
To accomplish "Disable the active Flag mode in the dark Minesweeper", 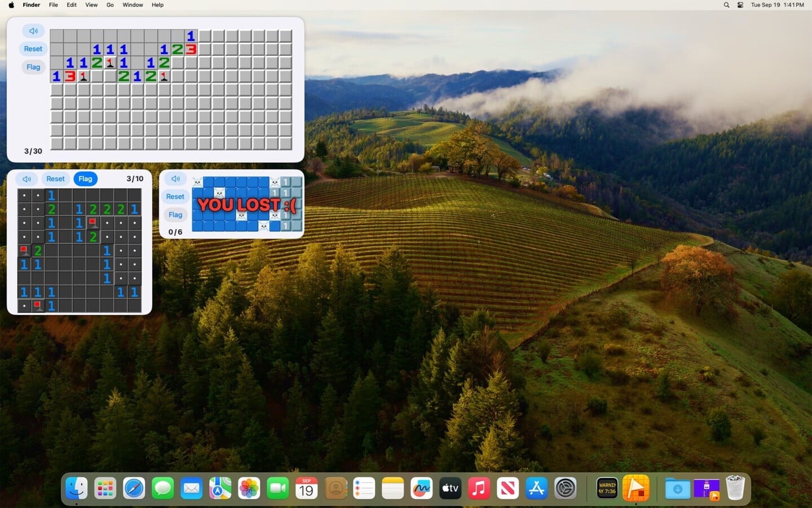I will (85, 178).
